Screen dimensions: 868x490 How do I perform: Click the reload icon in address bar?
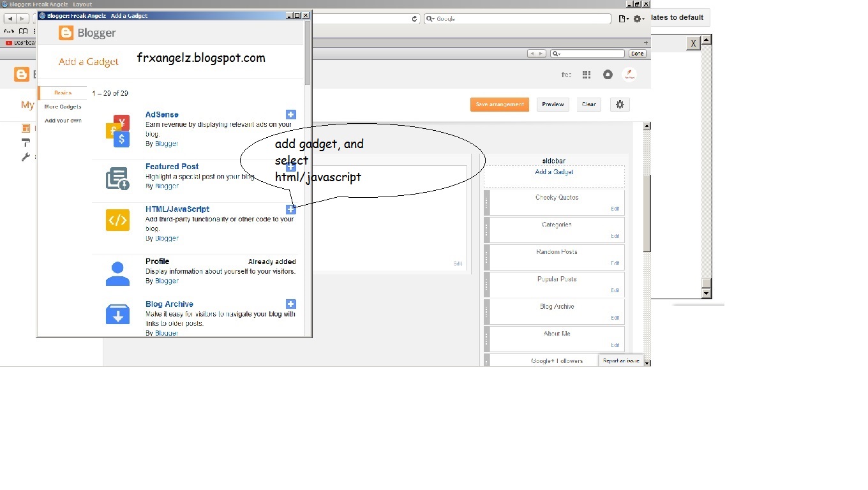coord(415,19)
